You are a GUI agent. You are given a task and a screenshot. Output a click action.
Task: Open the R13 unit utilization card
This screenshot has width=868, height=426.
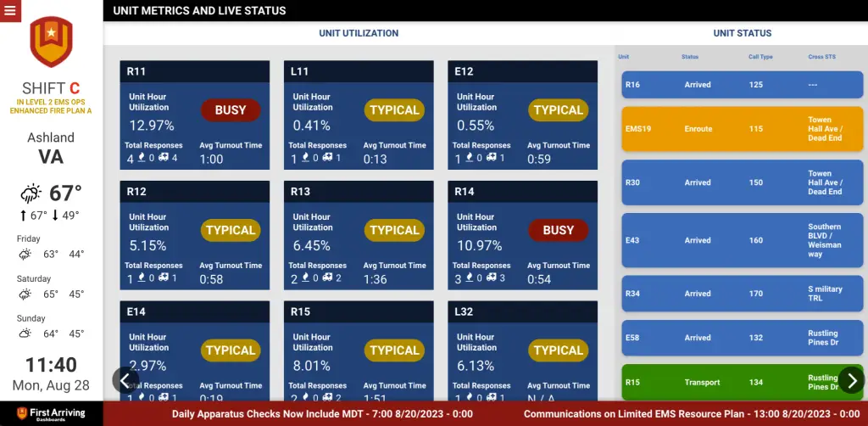pos(361,235)
